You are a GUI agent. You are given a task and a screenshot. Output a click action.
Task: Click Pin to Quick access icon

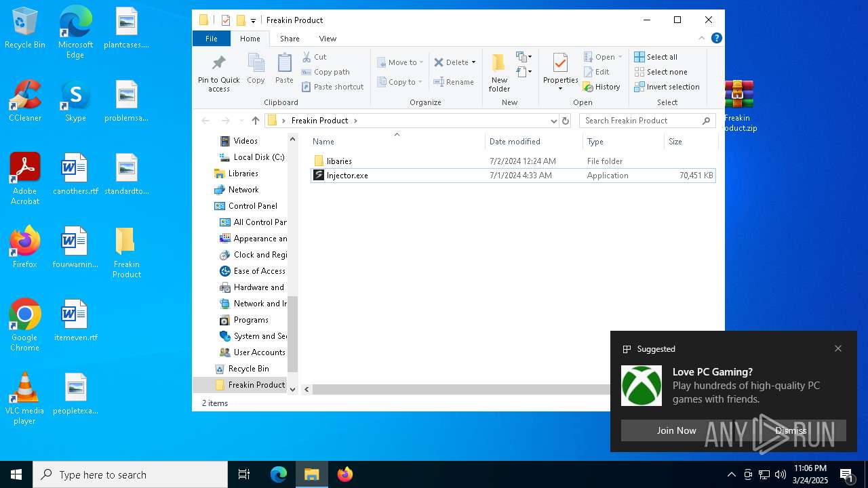coord(218,63)
